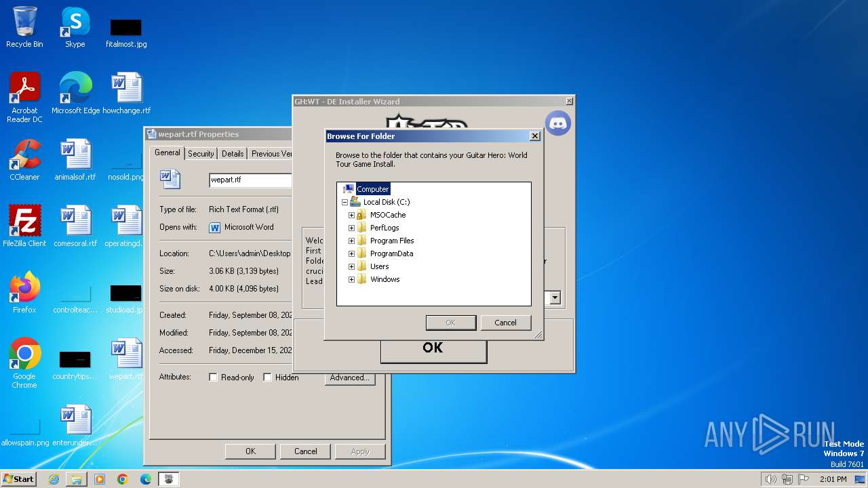Launch Google Chrome desktop shortcut

24,363
